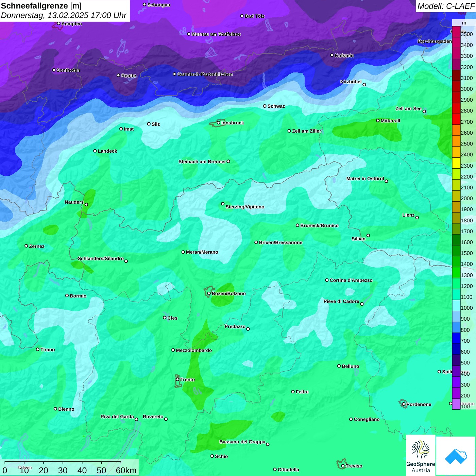Image resolution: width=476 pixels, height=476 pixels.
Task: Click the blue cloud logo icon
Action: point(456,456)
